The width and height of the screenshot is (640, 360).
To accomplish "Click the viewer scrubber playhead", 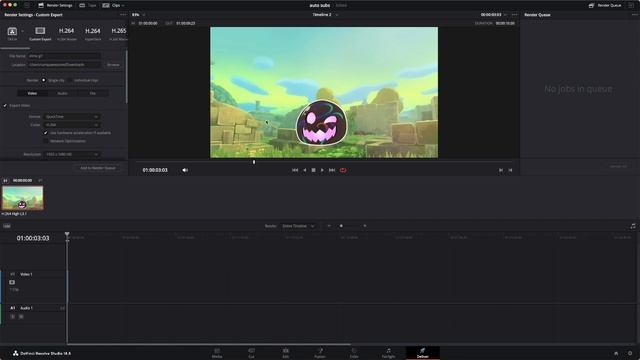I will 254,162.
